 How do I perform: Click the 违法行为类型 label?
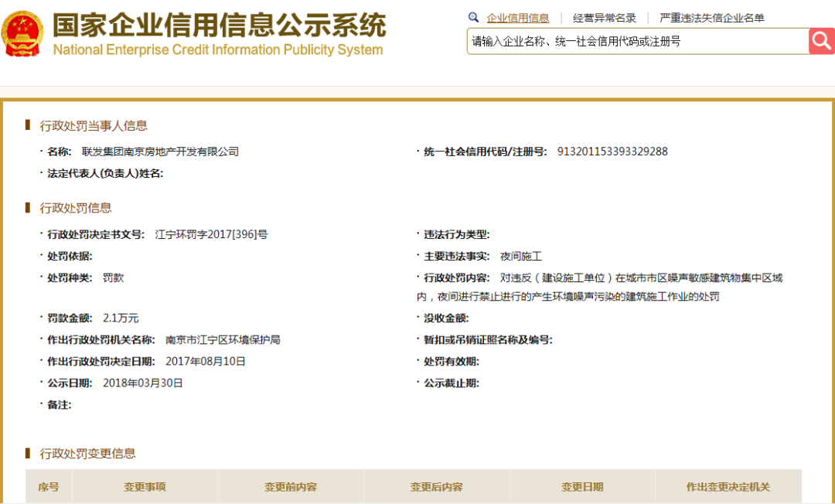click(456, 235)
